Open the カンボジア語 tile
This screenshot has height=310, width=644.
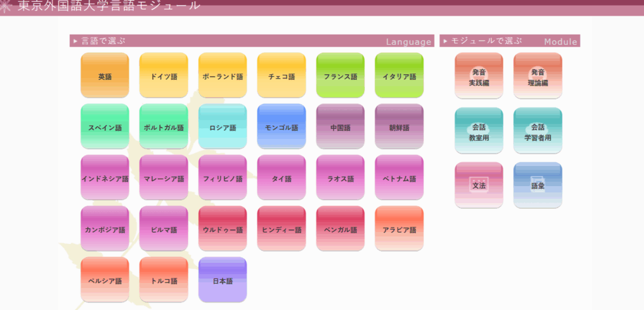[x=105, y=228]
